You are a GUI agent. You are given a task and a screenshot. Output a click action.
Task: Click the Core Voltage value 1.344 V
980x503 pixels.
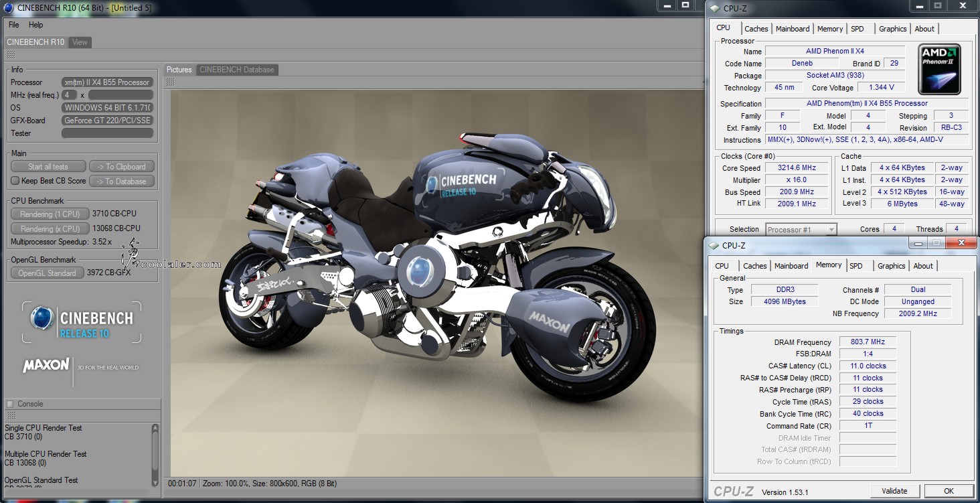(x=881, y=88)
